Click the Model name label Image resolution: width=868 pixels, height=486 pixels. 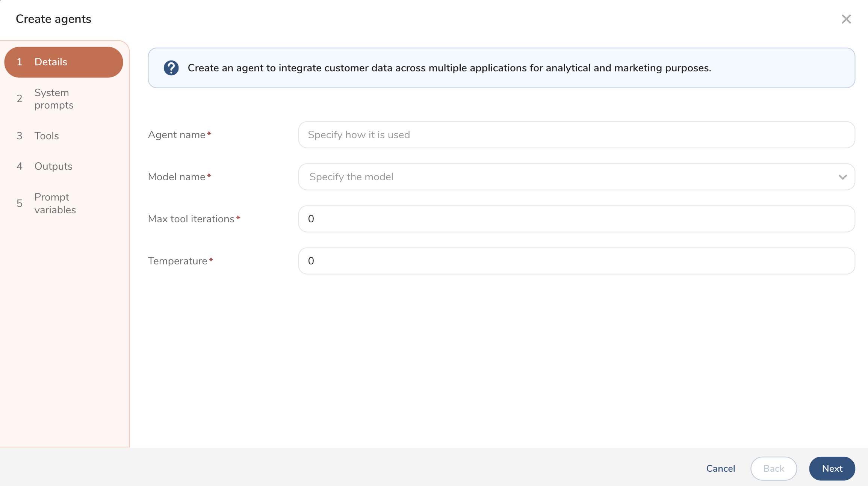point(177,177)
